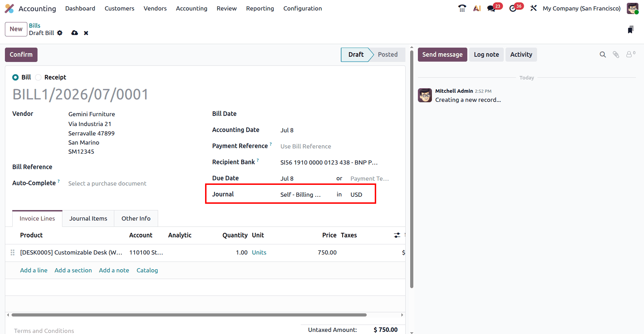This screenshot has width=644, height=334.
Task: Open the Review menu
Action: point(226,8)
